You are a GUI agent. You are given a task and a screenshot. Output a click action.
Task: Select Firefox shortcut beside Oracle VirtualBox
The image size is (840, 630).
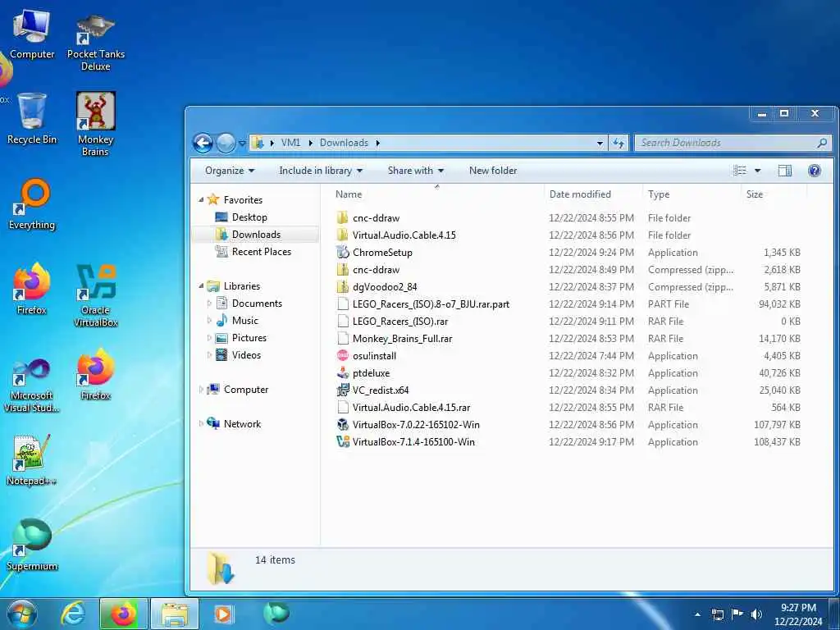pyautogui.click(x=32, y=288)
